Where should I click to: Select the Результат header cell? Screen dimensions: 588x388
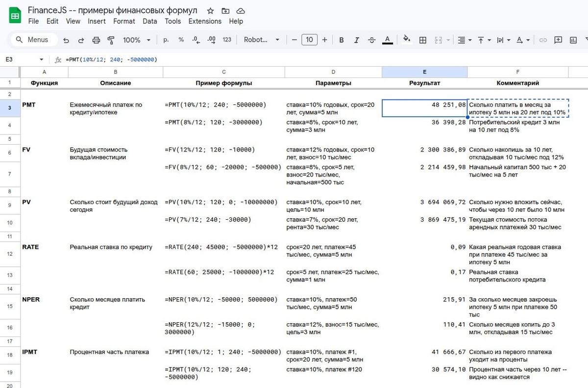tap(424, 83)
